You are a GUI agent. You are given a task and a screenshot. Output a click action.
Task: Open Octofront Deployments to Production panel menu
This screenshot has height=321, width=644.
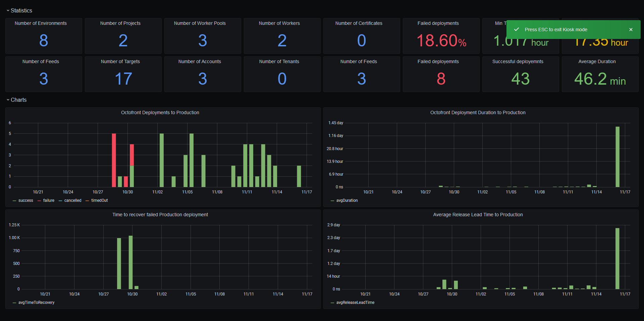pos(160,112)
